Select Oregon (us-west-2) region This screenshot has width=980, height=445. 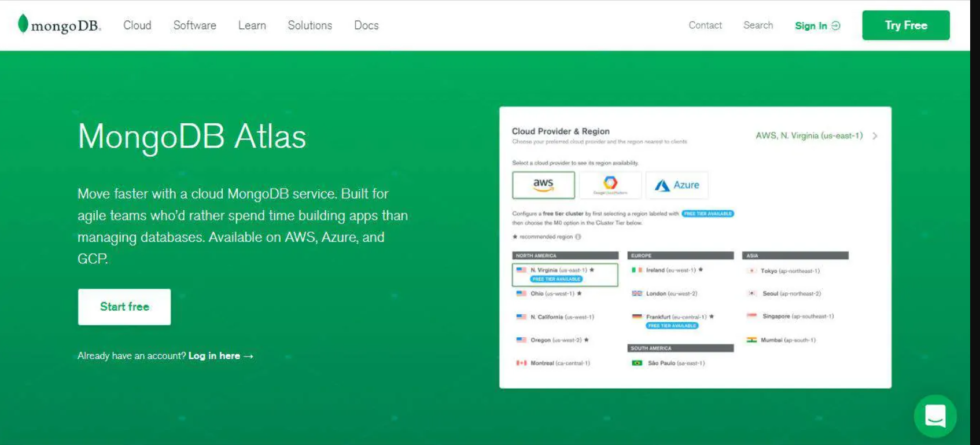click(552, 340)
